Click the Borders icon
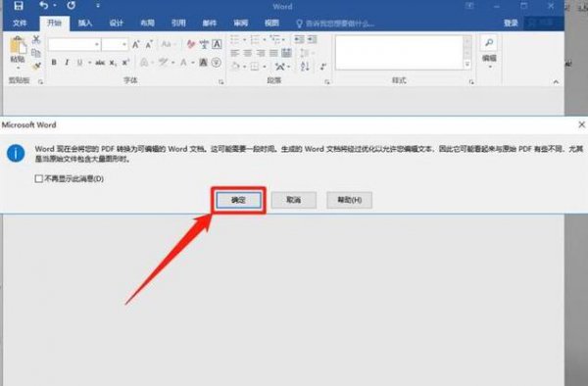 (255, 67)
